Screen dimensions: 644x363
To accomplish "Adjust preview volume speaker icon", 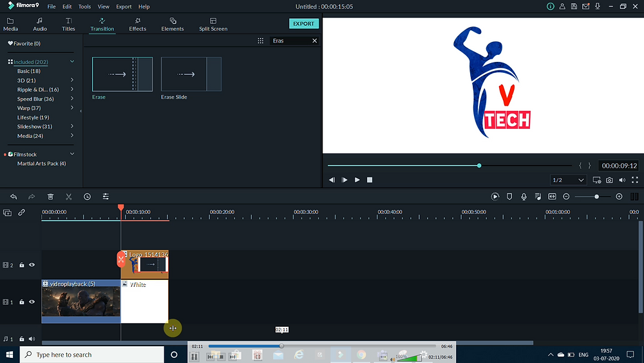I will click(622, 180).
